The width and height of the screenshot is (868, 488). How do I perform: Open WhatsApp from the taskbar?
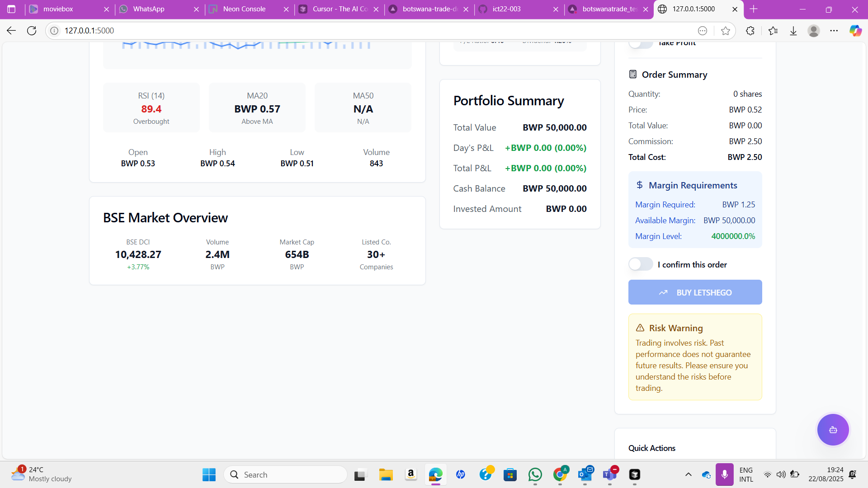535,474
